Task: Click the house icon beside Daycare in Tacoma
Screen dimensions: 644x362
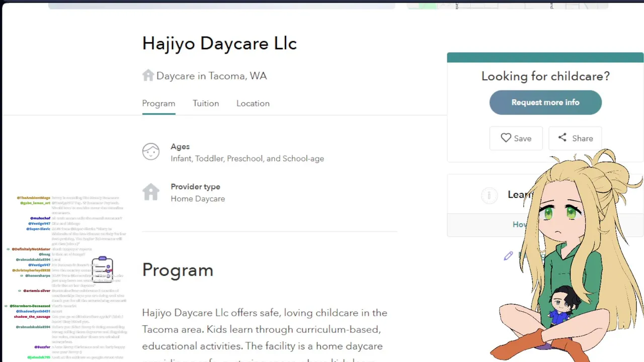Action: coord(148,75)
